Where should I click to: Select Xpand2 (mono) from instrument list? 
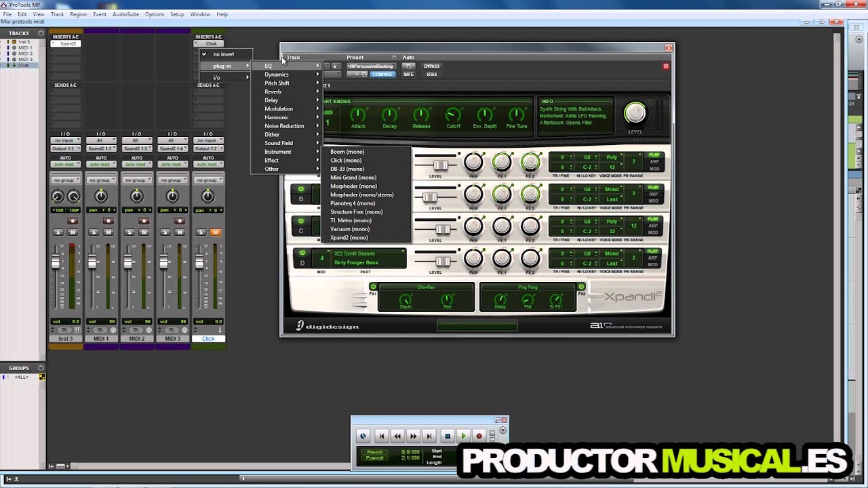[x=366, y=238]
